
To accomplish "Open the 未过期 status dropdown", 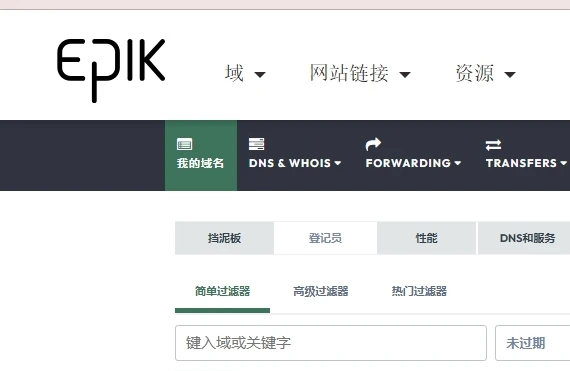I will [x=533, y=343].
